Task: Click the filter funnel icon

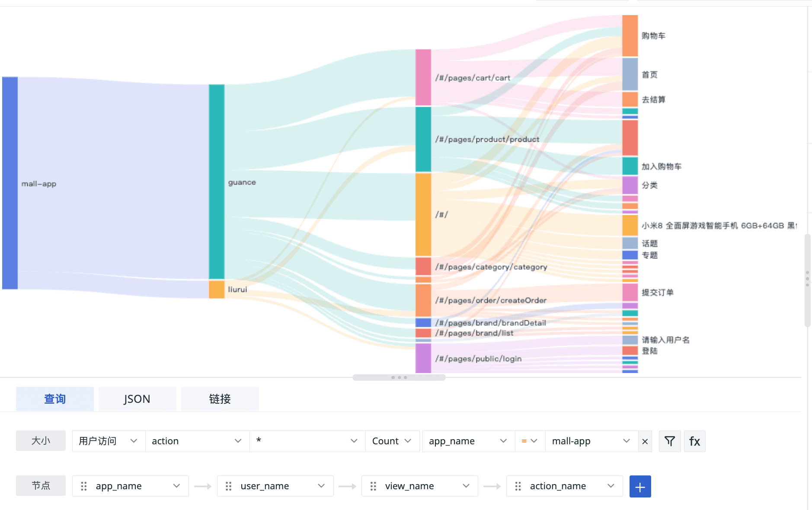Action: 669,441
